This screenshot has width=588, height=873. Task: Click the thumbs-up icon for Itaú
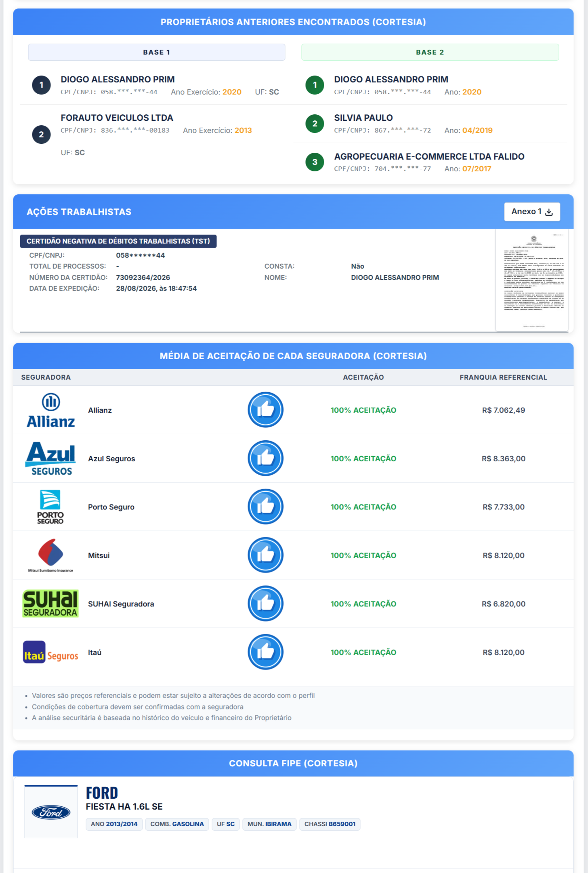(x=265, y=652)
